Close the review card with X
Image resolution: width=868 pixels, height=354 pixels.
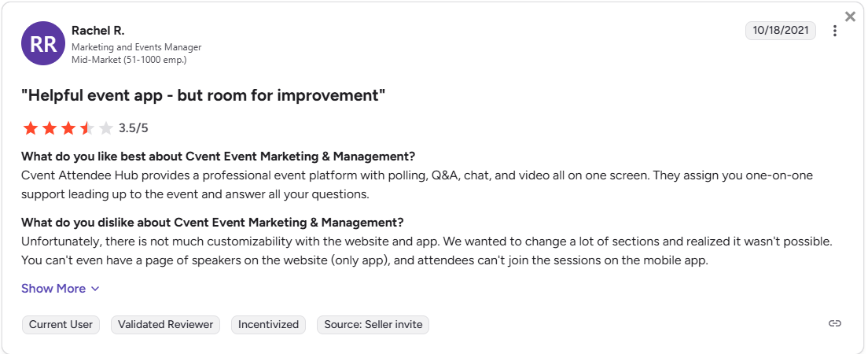(x=850, y=17)
